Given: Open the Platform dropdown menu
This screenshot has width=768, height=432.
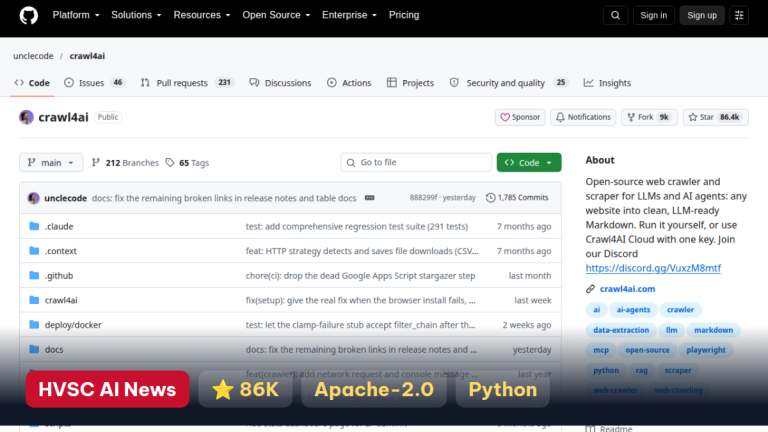Looking at the screenshot, I should click(x=76, y=15).
